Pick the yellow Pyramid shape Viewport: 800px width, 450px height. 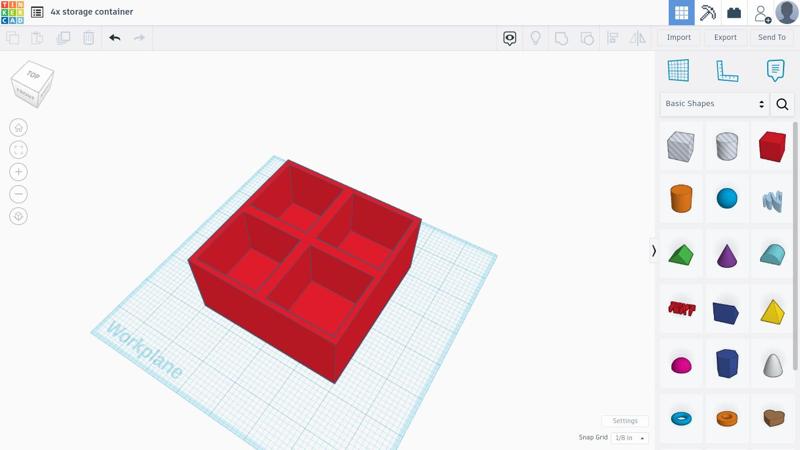tap(772, 312)
